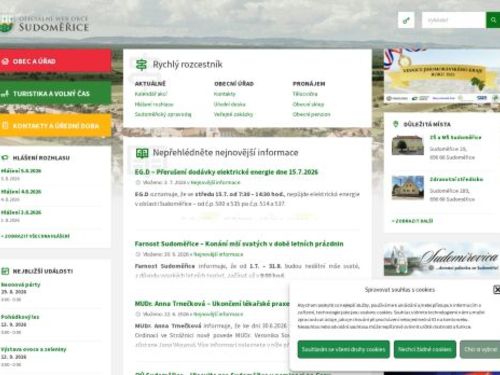This screenshot has height=375, width=500.
Task: Click the signpost icon beside Rychlý rozcestník
Action: point(142,64)
